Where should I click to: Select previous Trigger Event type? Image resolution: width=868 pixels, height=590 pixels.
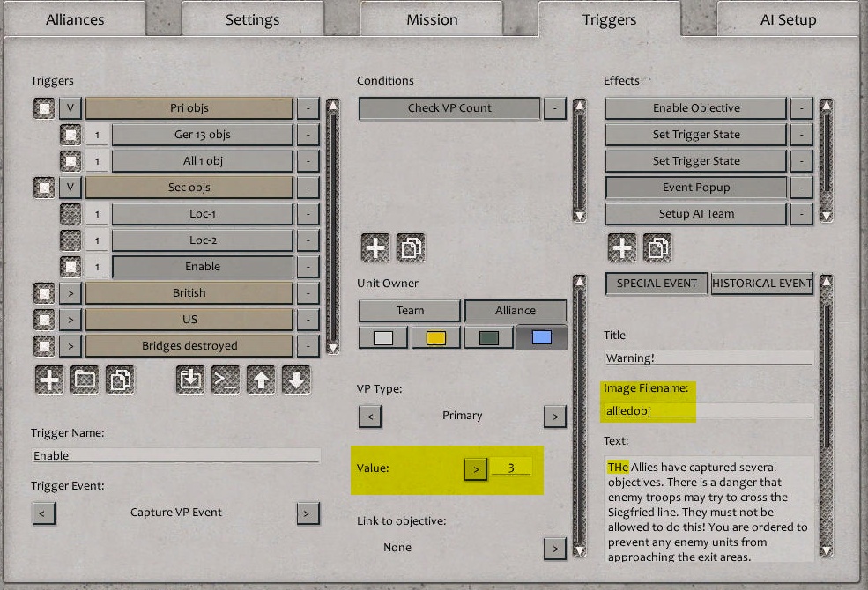point(43,513)
